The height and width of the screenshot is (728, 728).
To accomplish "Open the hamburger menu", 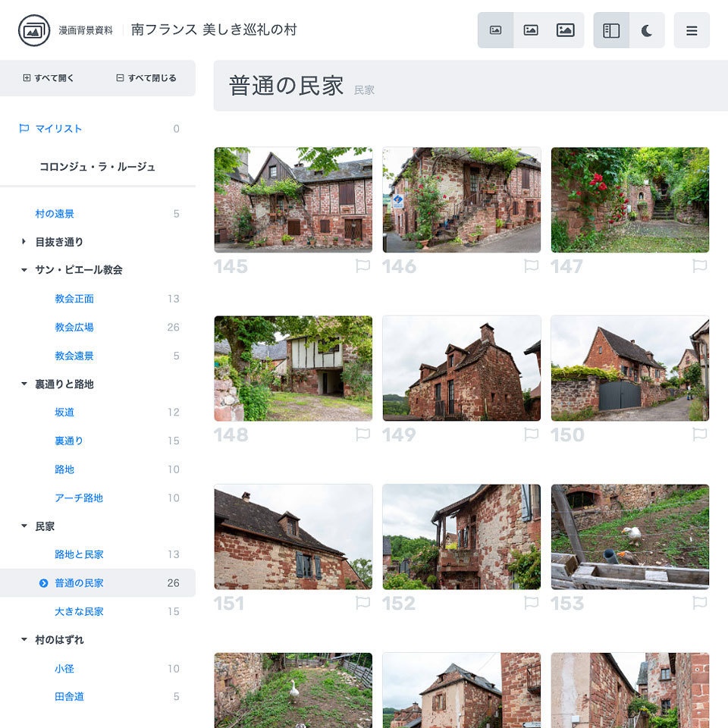I will 692,30.
